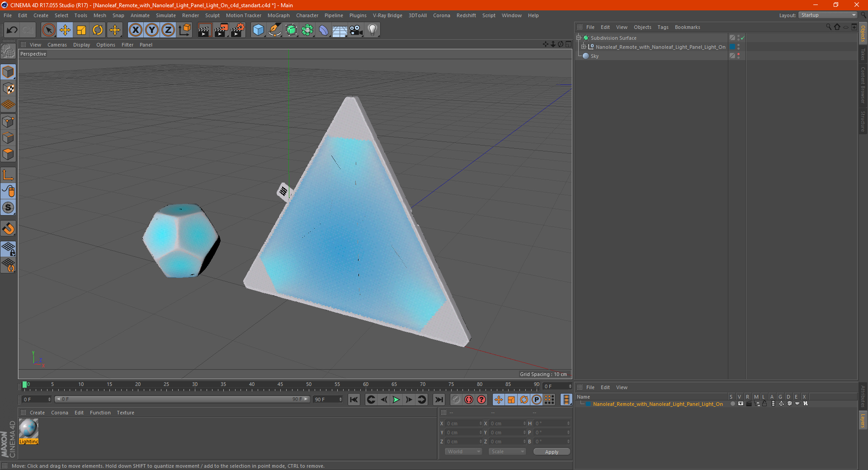Viewport: 868px width, 470px height.
Task: Open the Scale dropdown
Action: (507, 451)
